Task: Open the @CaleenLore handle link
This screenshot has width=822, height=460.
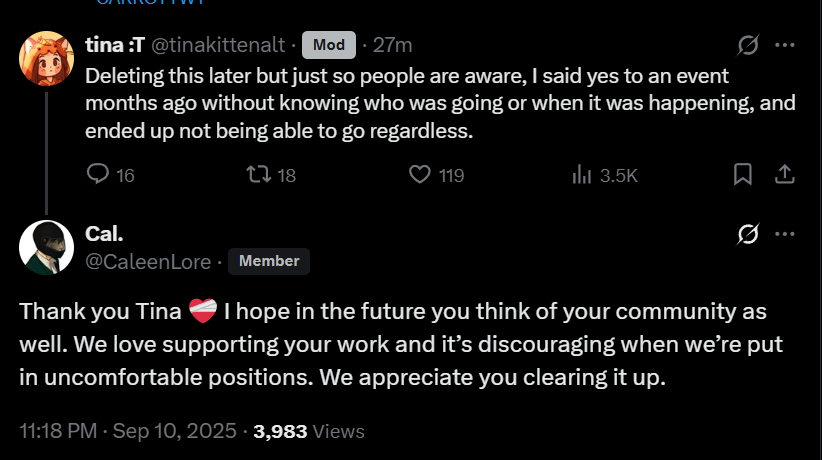Action: 150,262
